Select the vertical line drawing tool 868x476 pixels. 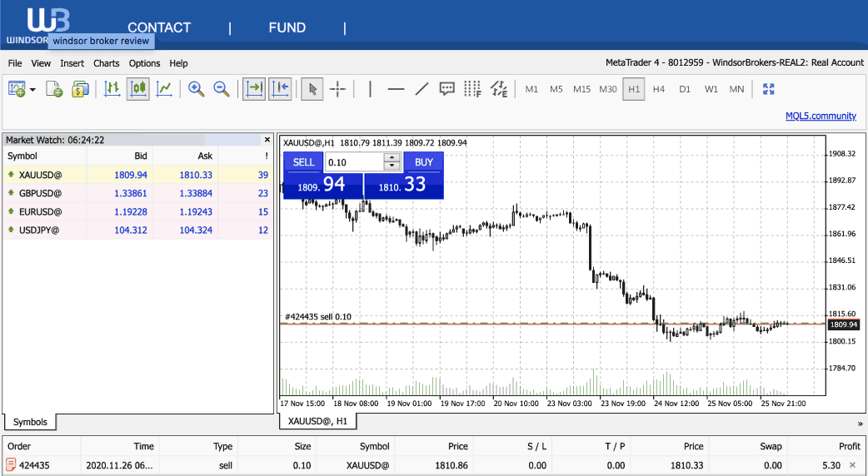click(x=370, y=88)
